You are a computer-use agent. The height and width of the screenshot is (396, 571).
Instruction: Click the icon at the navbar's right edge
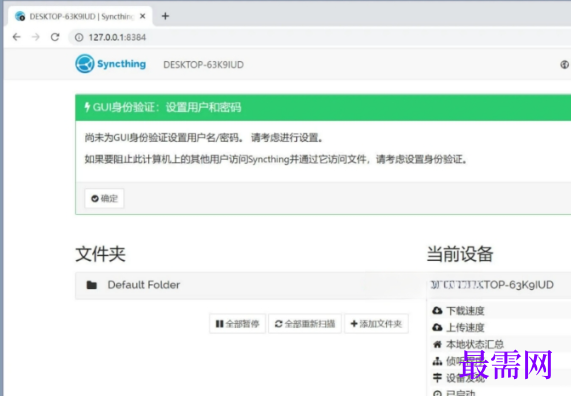click(564, 64)
